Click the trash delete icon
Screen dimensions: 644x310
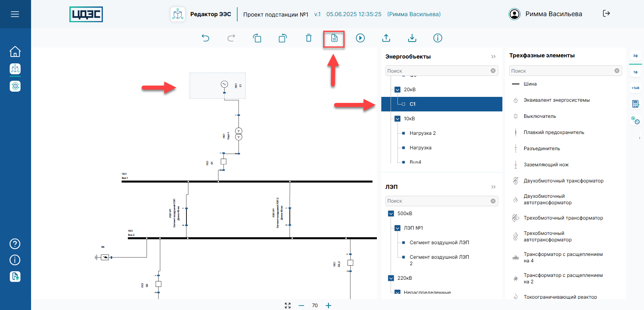coord(309,38)
